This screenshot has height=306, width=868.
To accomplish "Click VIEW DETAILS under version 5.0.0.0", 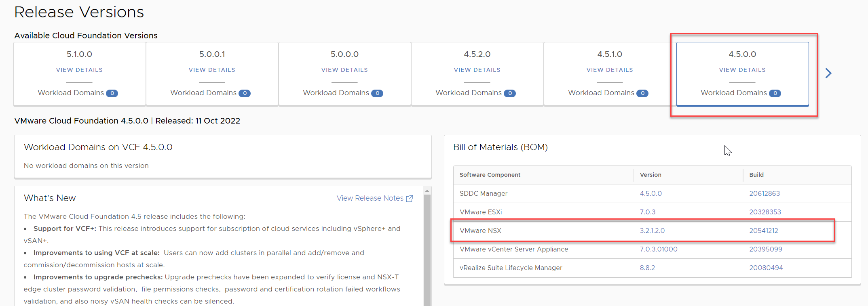I will coord(344,70).
